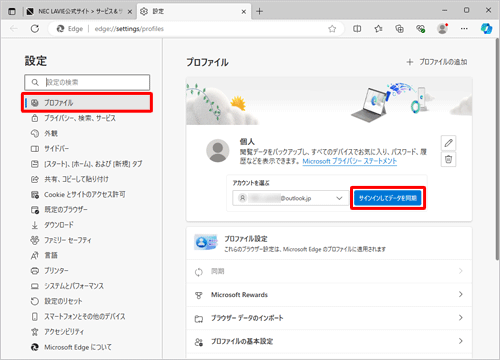This screenshot has height=360, width=500.
Task: Open the Copilot icon
Action: tap(486, 29)
